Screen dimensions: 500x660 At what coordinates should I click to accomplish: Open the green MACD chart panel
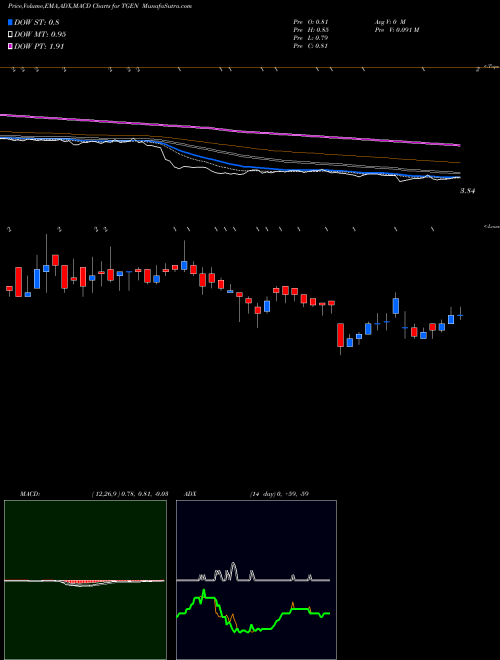coord(85,580)
